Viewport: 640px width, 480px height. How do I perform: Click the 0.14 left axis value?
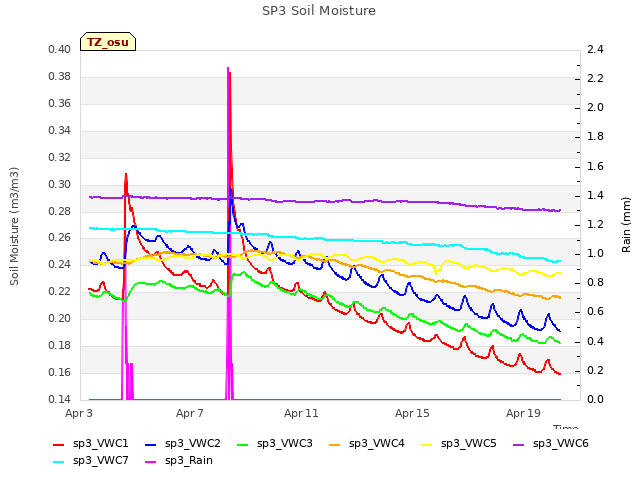(x=60, y=399)
